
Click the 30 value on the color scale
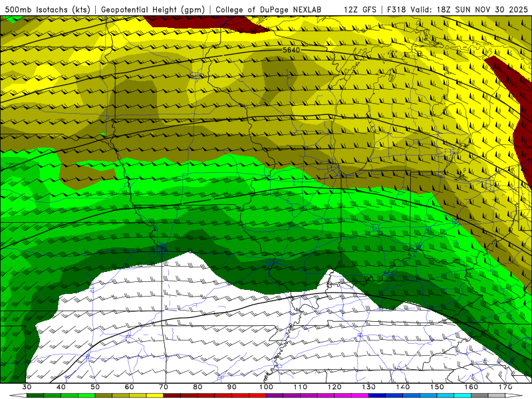click(27, 387)
